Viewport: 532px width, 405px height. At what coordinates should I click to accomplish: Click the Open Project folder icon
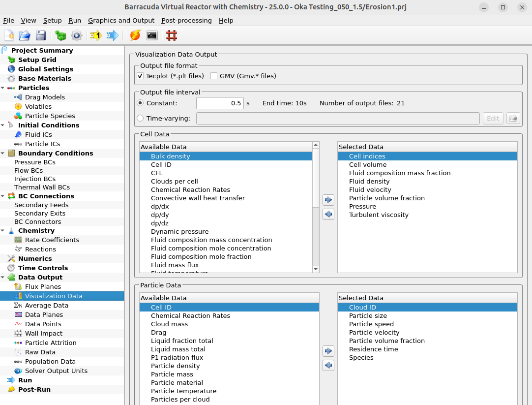pyautogui.click(x=25, y=35)
